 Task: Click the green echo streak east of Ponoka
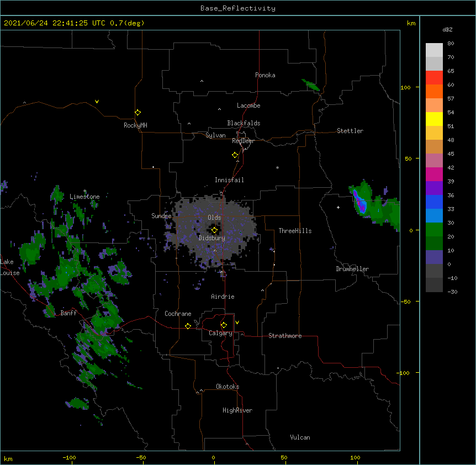pyautogui.click(x=310, y=85)
